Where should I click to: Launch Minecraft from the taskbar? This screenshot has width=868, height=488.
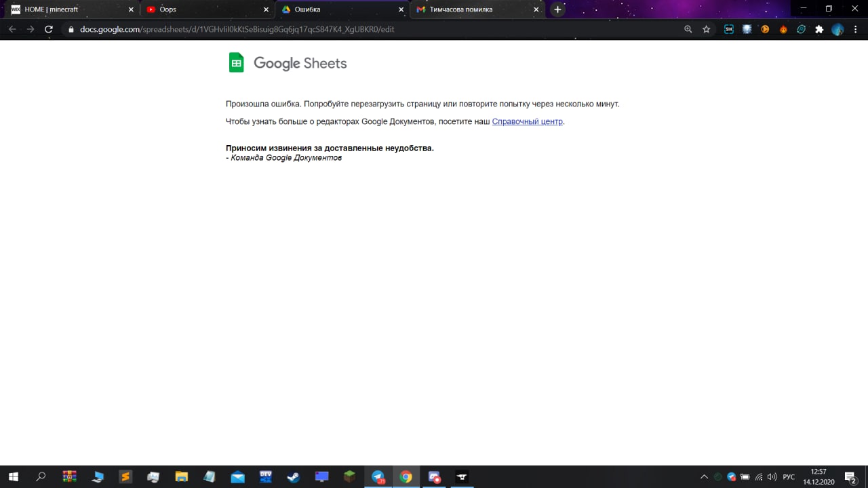pyautogui.click(x=349, y=476)
